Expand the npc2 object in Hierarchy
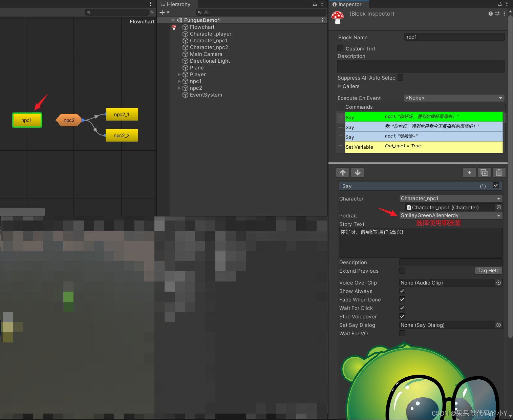Screen dimensions: 513x420 179,88
